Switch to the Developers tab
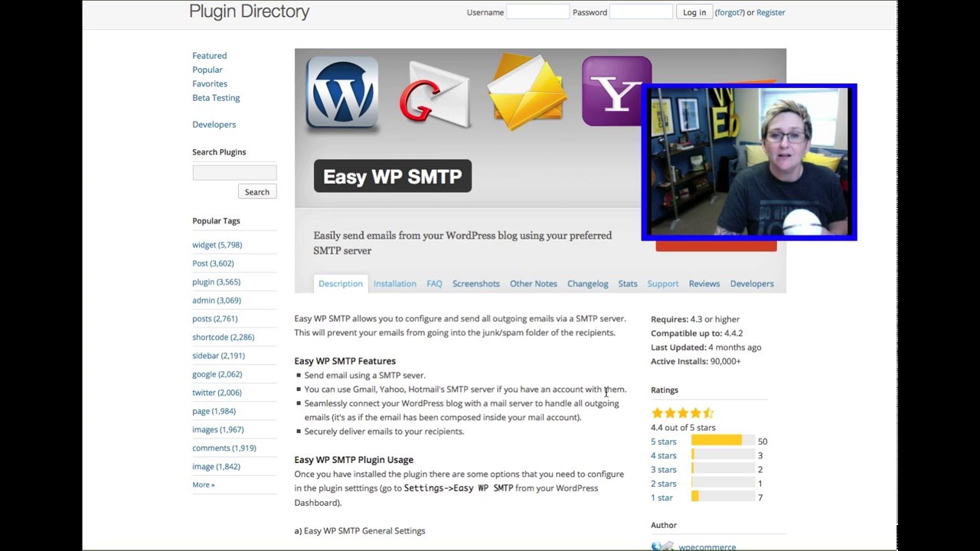This screenshot has width=980, height=551. 752,283
